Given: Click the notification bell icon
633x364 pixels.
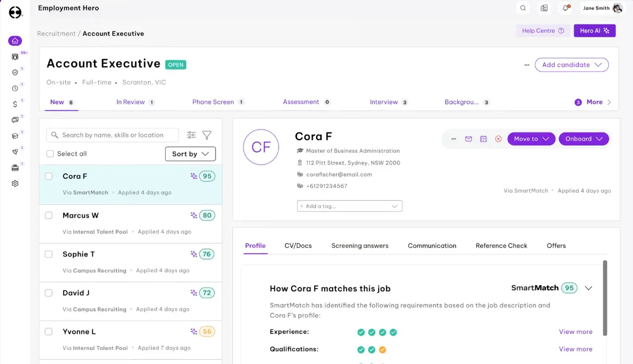Looking at the screenshot, I should [x=565, y=8].
